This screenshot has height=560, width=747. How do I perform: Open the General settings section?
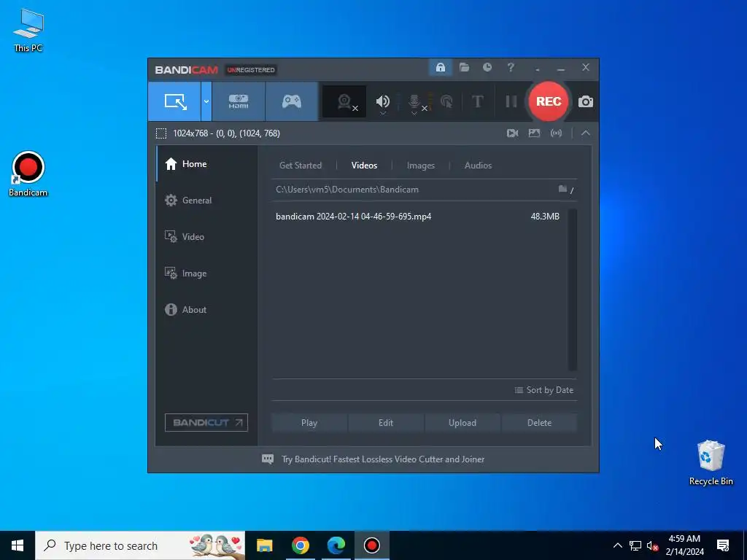click(x=206, y=200)
